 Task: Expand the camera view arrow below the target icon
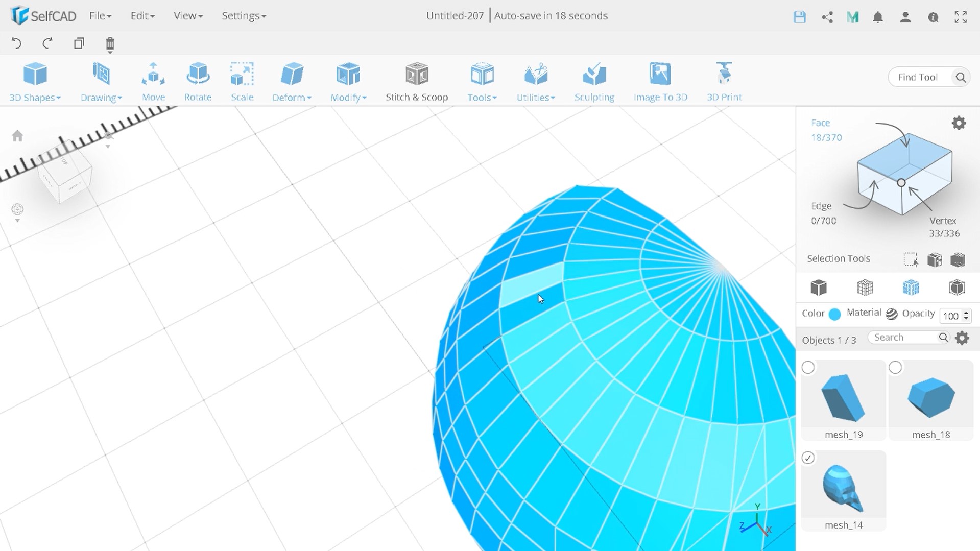pyautogui.click(x=17, y=221)
